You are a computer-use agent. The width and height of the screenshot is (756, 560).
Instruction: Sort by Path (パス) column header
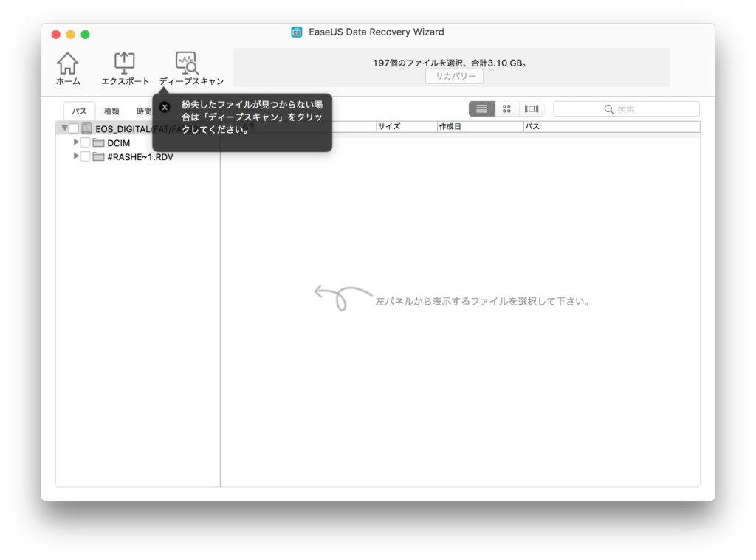611,126
